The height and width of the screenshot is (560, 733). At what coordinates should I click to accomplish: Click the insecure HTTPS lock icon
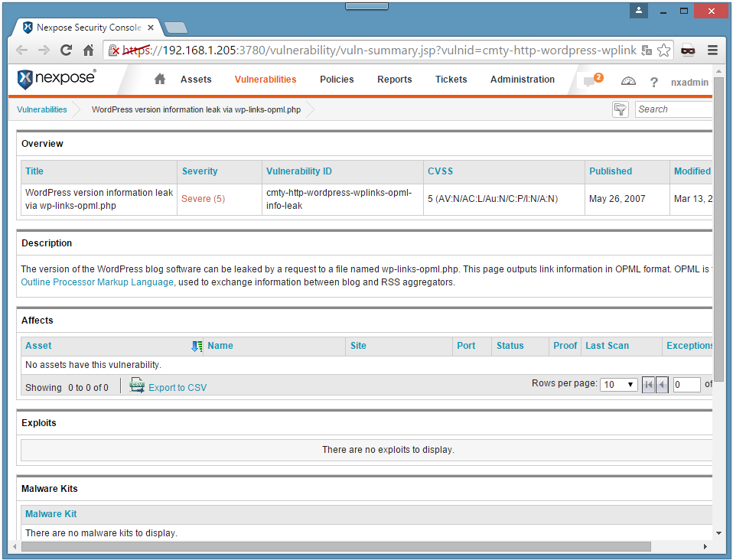113,50
